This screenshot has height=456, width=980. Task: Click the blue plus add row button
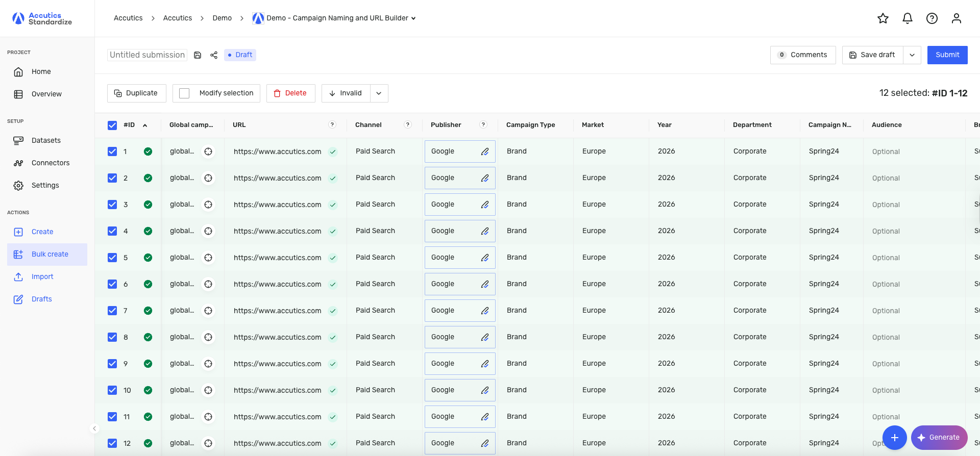point(895,438)
